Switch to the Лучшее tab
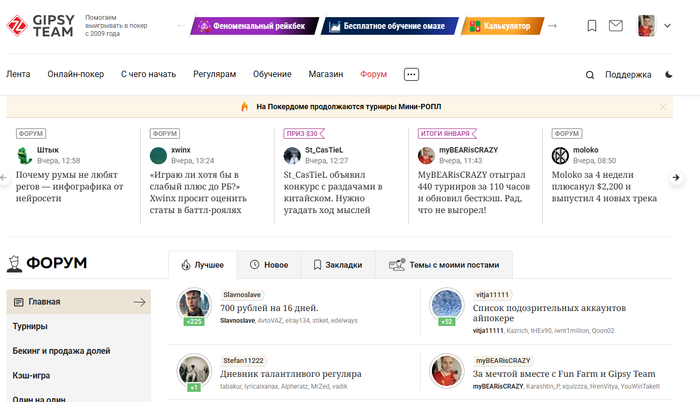Screen dimensions: 700x402 click(203, 265)
